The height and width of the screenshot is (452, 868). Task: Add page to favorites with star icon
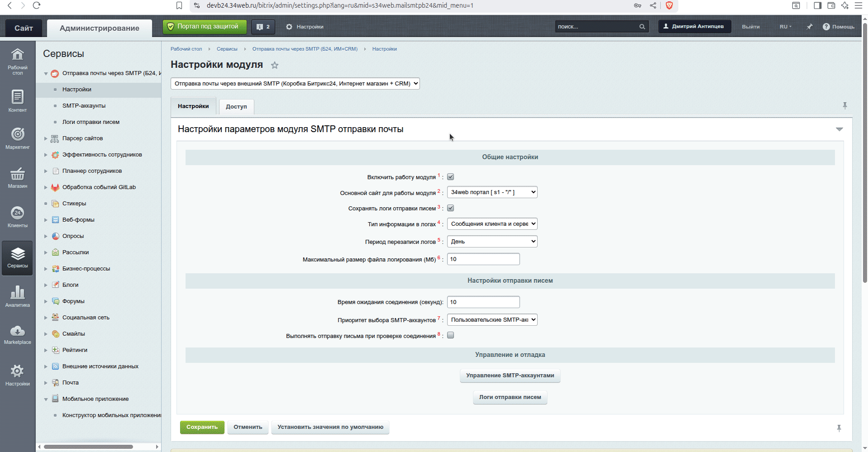click(275, 65)
